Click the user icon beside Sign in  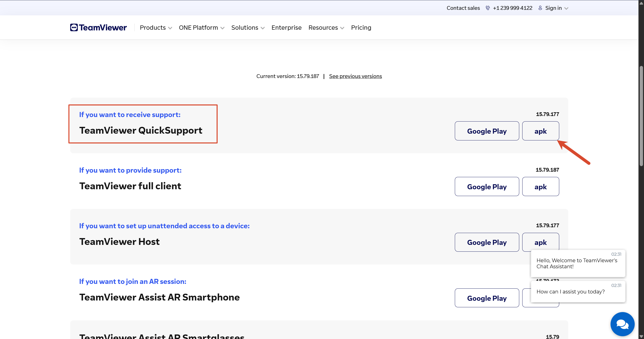pyautogui.click(x=540, y=8)
